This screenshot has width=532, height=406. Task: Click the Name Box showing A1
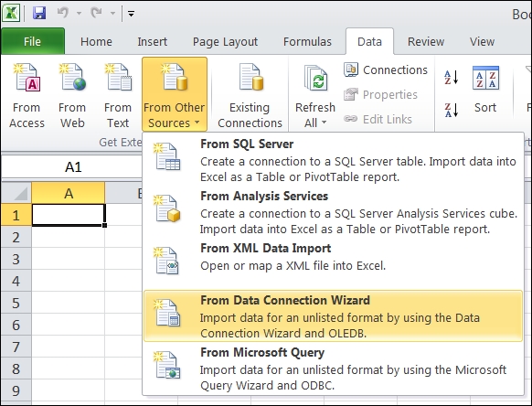(72, 166)
